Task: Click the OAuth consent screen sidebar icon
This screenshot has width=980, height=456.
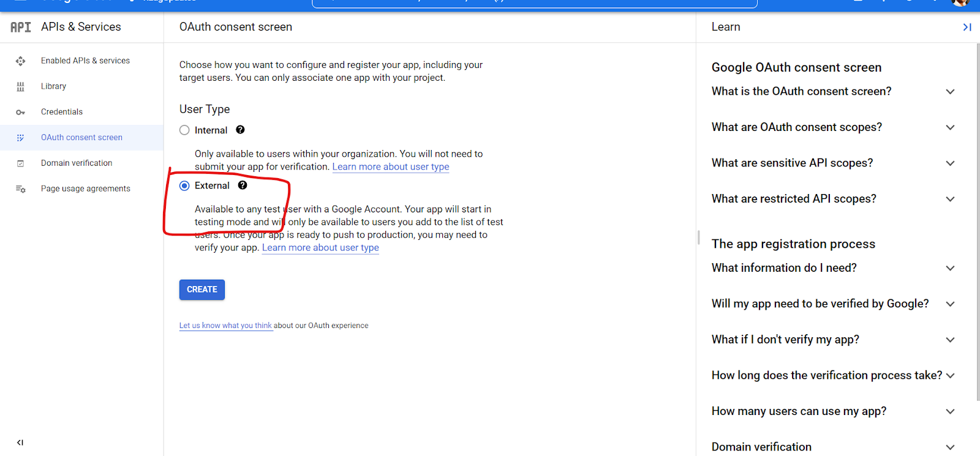Action: pos(20,138)
